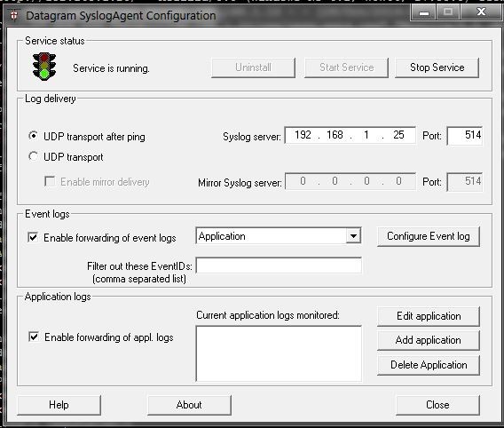Uncheck Enable forwarding of appl. logs
The height and width of the screenshot is (428, 504).
pos(34,337)
